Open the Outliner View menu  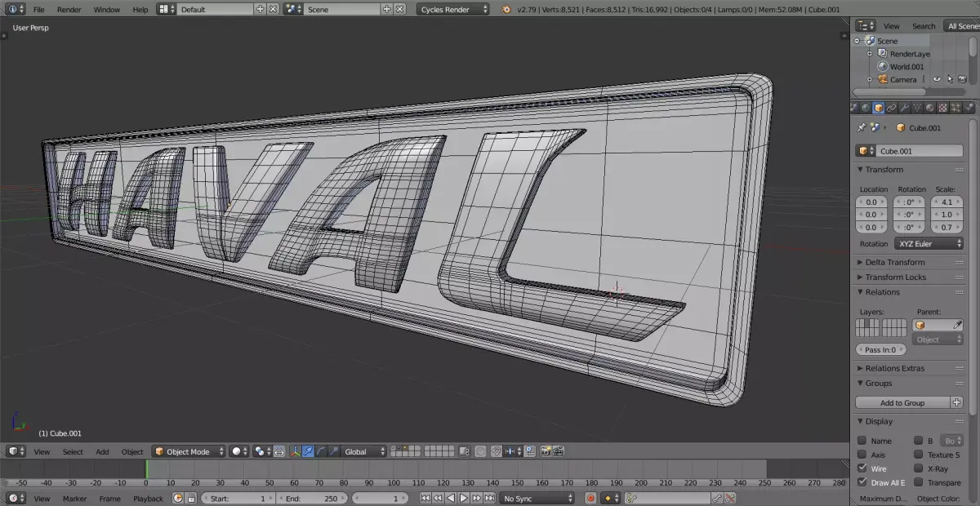[x=892, y=26]
